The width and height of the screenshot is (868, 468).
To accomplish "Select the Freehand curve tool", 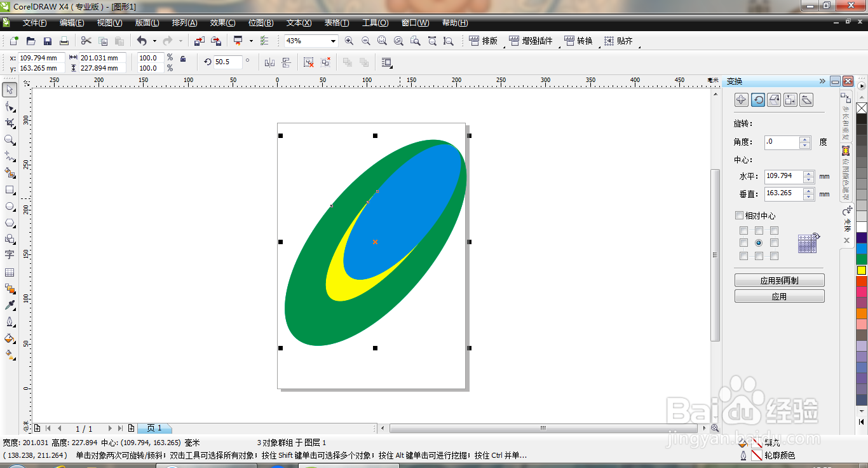I will tap(10, 156).
